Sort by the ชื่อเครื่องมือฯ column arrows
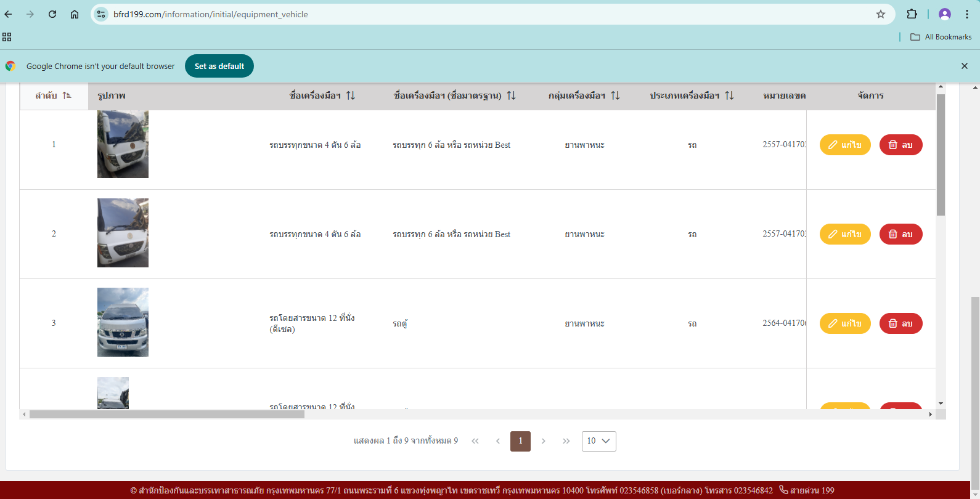 pyautogui.click(x=351, y=95)
